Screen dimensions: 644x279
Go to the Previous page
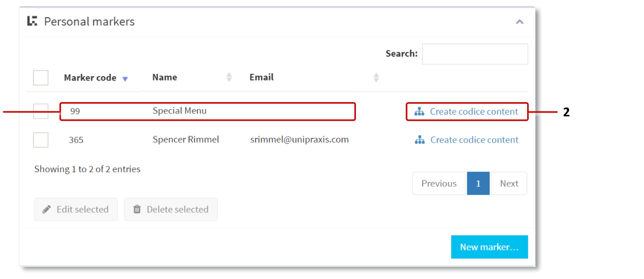[x=439, y=184]
